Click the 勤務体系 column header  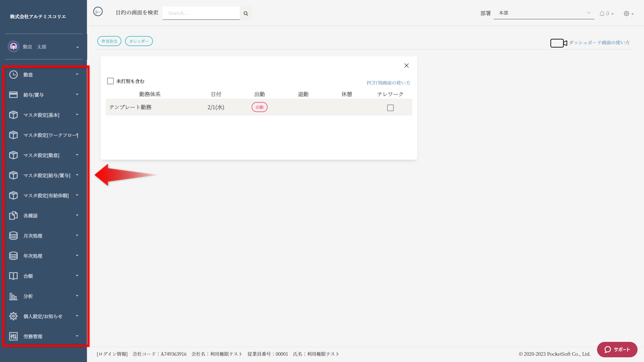coord(150,94)
